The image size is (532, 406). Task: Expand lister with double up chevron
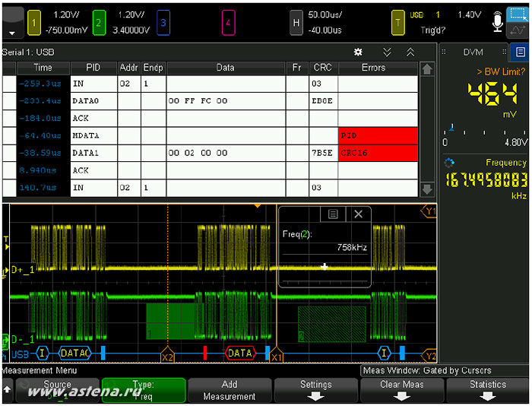click(x=410, y=52)
